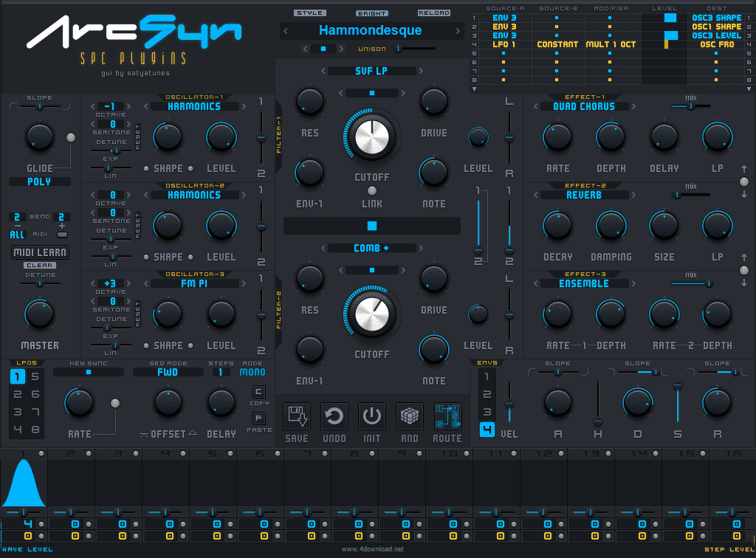Image resolution: width=756 pixels, height=558 pixels.
Task: Adjust the Quad Chorus mix slider
Action: [691, 106]
